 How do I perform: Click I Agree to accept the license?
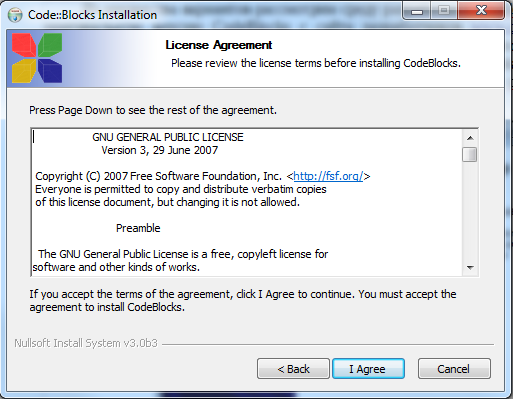pos(368,369)
